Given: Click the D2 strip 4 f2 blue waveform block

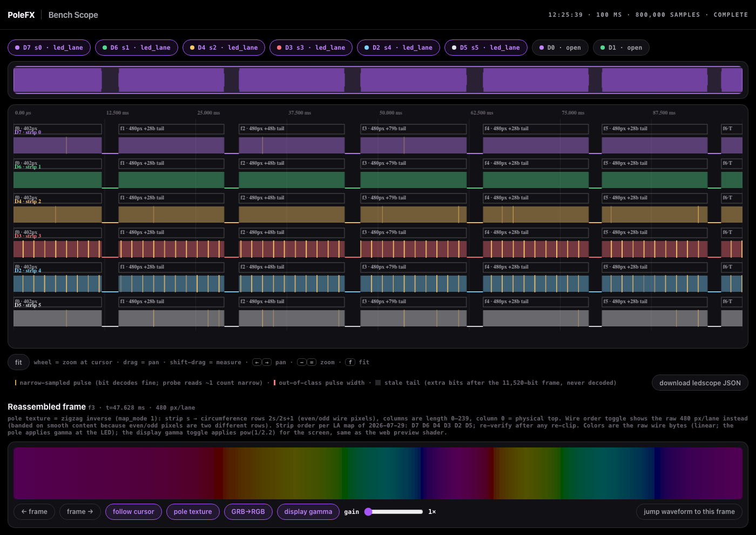Looking at the screenshot, I should 292,284.
